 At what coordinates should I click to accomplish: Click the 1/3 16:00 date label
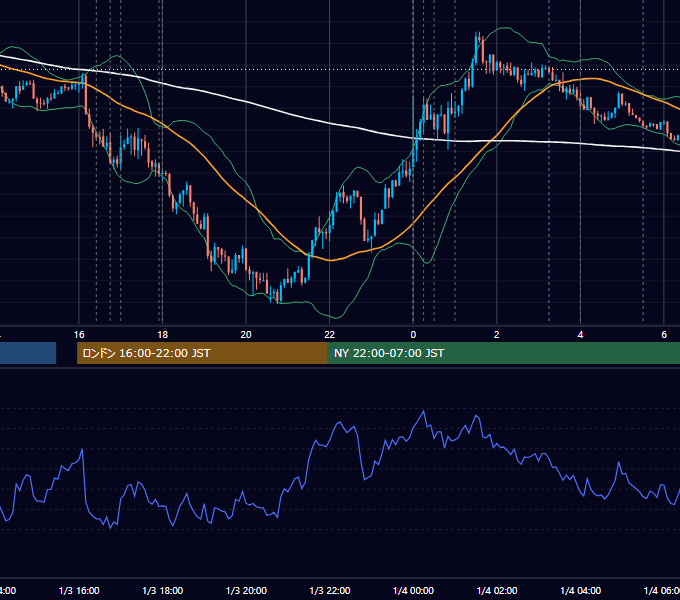point(79,590)
